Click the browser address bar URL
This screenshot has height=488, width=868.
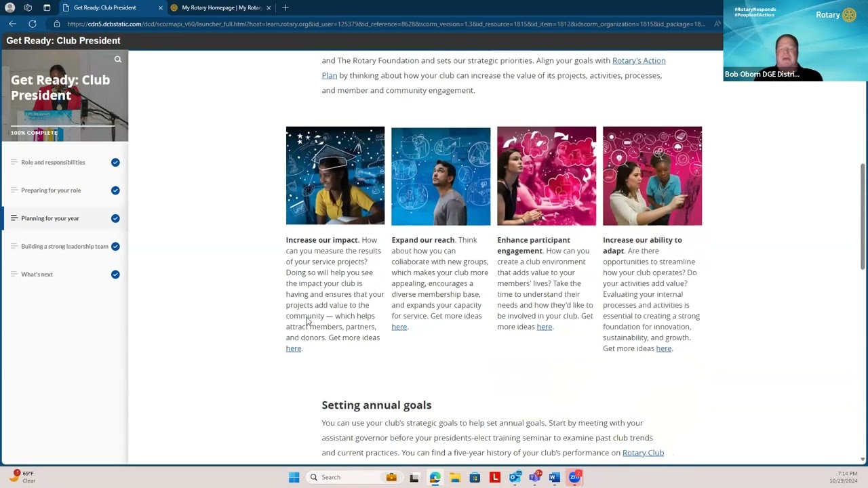387,24
